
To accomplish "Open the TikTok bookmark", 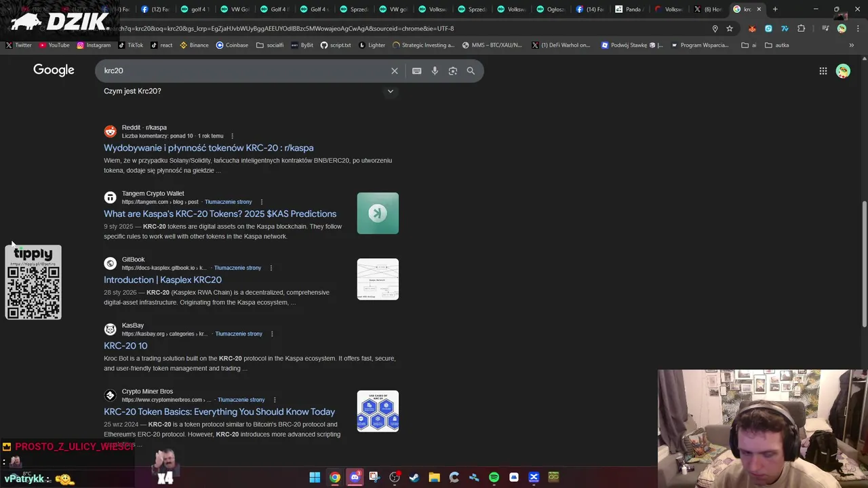I will 131,45.
